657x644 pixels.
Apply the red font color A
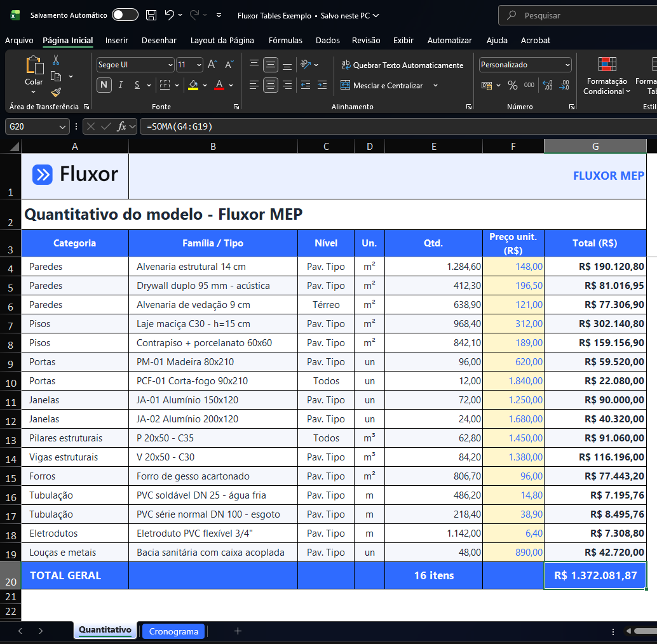coord(219,85)
